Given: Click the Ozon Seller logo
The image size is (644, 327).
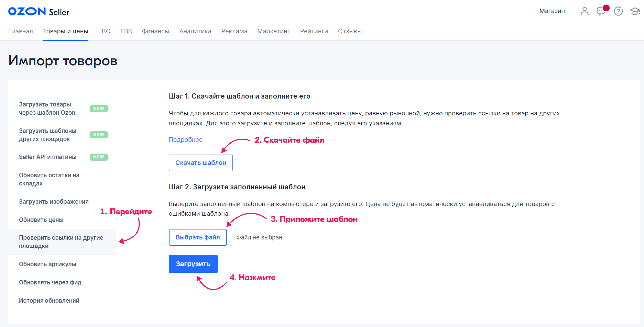Looking at the screenshot, I should pos(39,12).
